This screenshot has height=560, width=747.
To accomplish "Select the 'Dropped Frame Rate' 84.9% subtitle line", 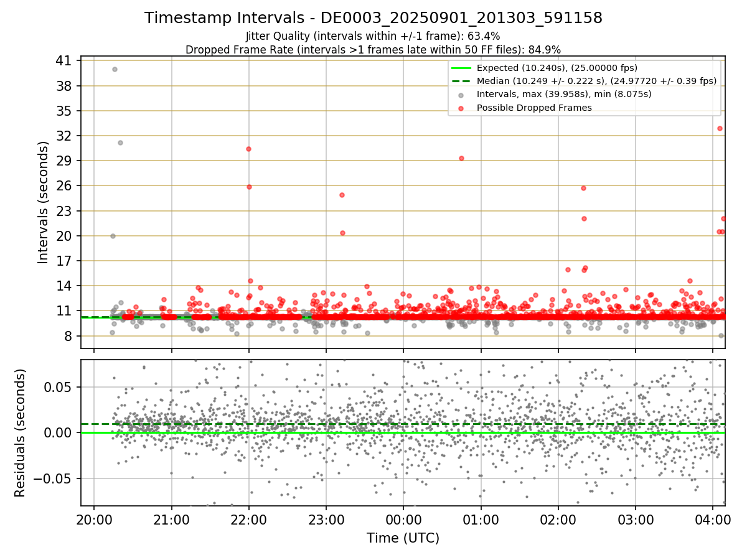I will [373, 49].
